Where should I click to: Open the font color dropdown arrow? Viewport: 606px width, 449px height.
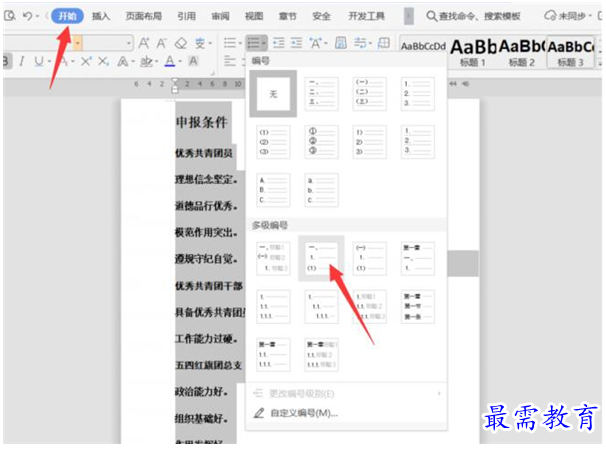pos(180,62)
